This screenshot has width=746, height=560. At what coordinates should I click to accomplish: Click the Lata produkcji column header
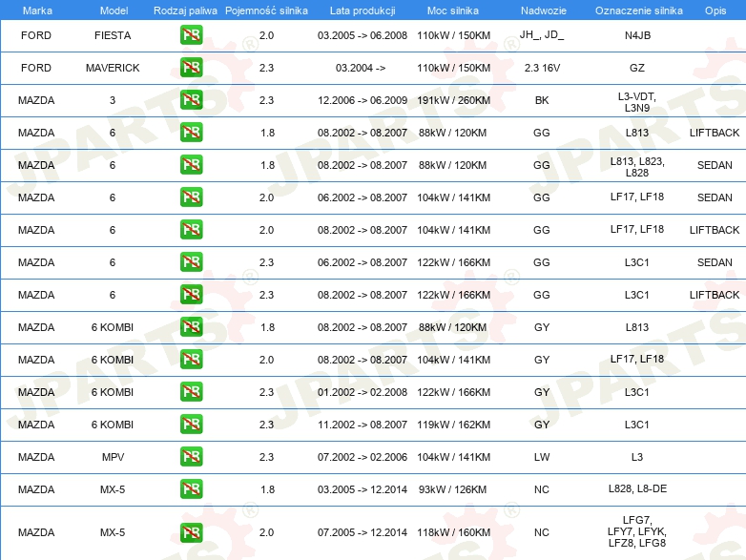[363, 10]
